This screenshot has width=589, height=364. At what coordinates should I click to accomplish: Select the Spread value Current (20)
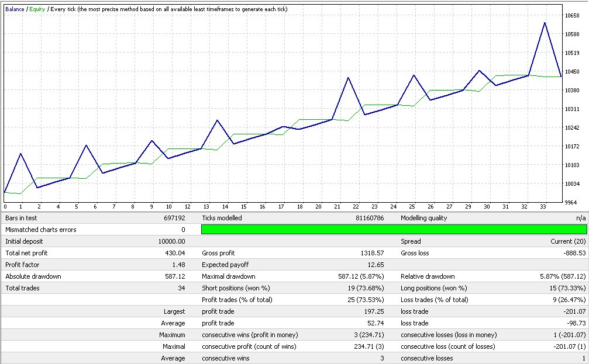pos(567,241)
